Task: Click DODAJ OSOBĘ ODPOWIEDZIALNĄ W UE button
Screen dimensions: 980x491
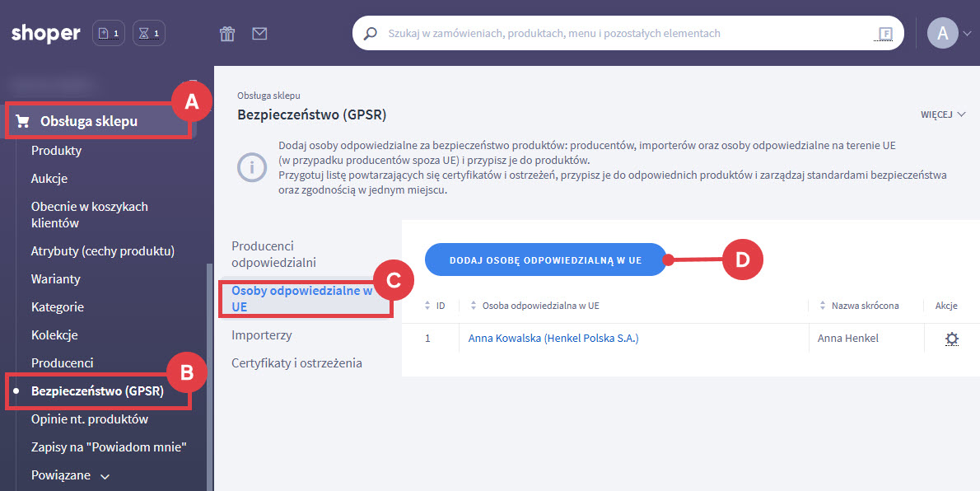Action: pos(546,260)
